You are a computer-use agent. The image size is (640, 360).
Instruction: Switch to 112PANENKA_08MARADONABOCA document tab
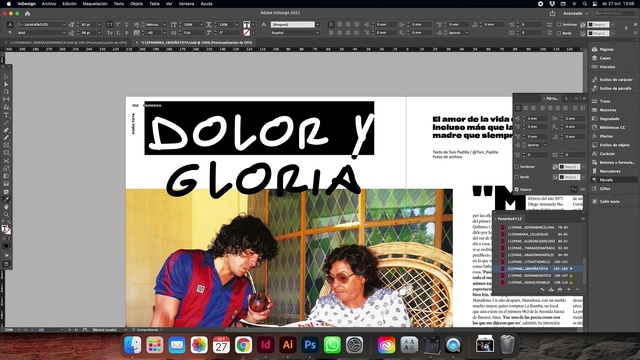click(x=68, y=42)
